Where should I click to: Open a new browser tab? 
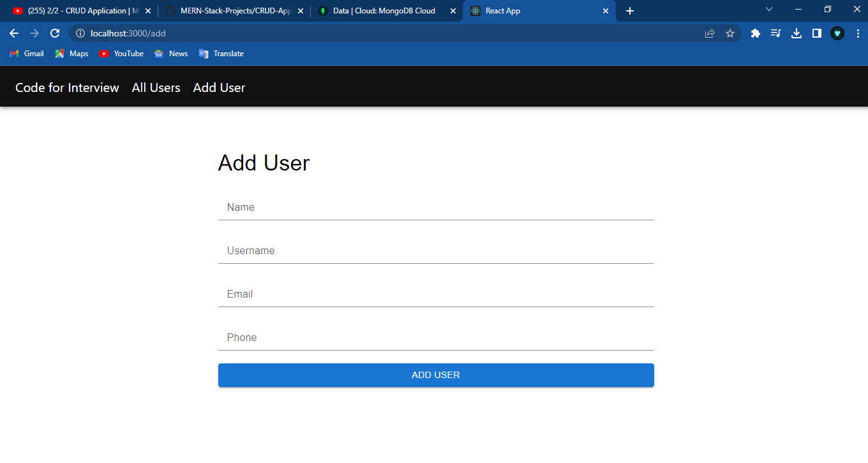pyautogui.click(x=630, y=11)
